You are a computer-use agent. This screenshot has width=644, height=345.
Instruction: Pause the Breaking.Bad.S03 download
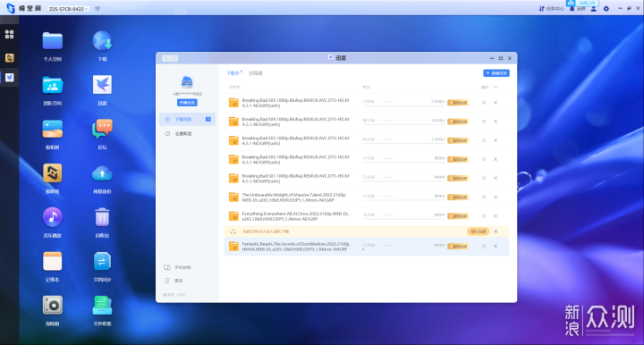click(x=484, y=140)
